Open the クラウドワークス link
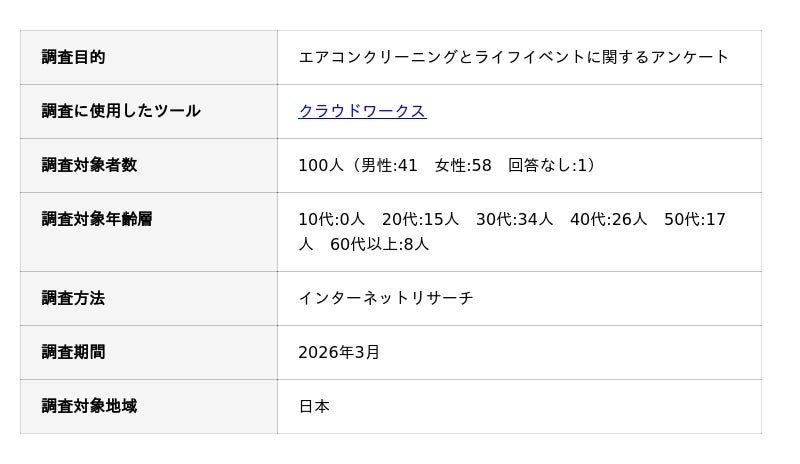The height and width of the screenshot is (464, 800). [362, 111]
